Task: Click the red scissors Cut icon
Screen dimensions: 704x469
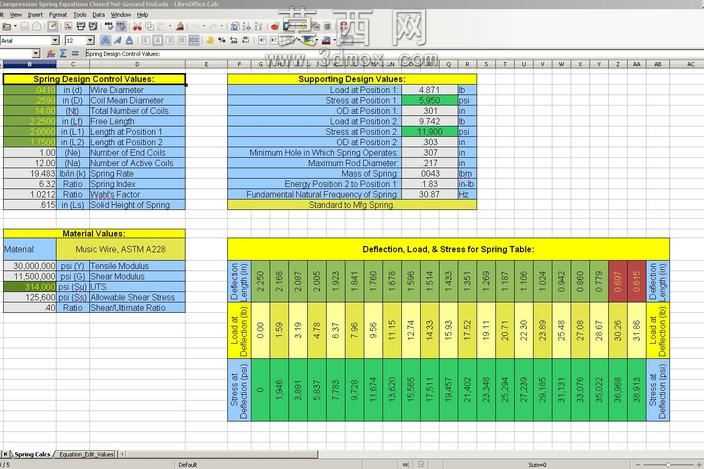Action: (x=137, y=27)
